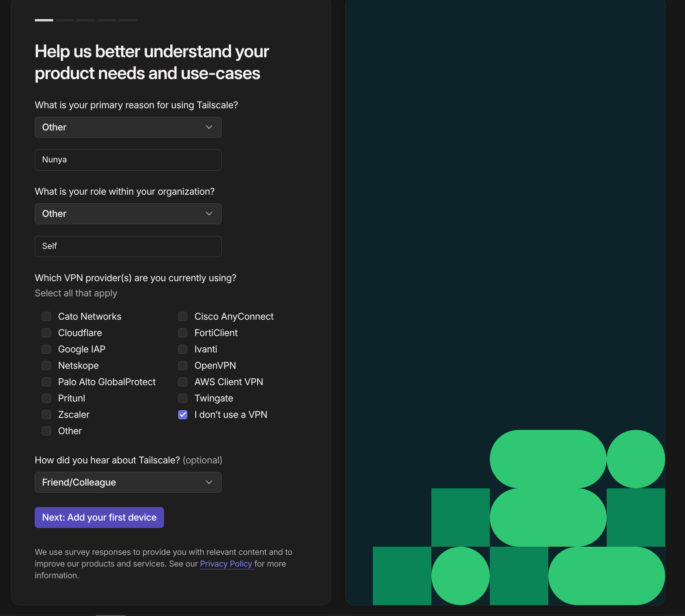Open the Privacy Policy link
Screen dimensions: 685x616
click(x=226, y=564)
